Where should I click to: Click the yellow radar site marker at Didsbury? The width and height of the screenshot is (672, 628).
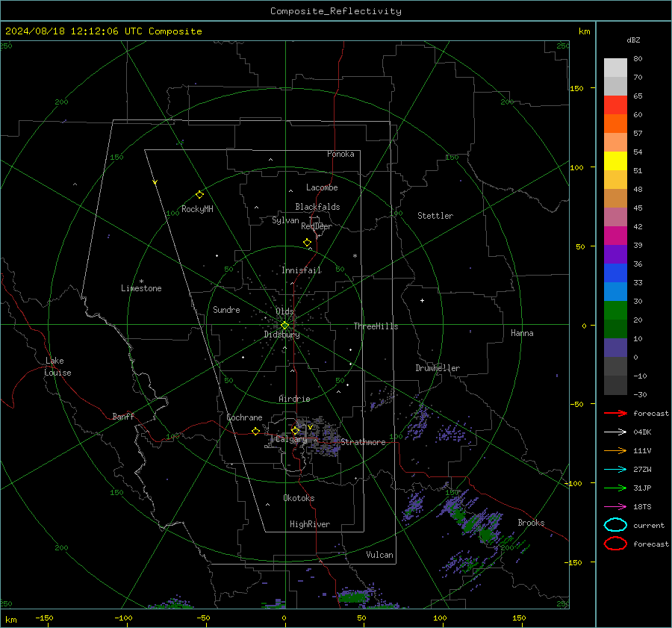(284, 326)
